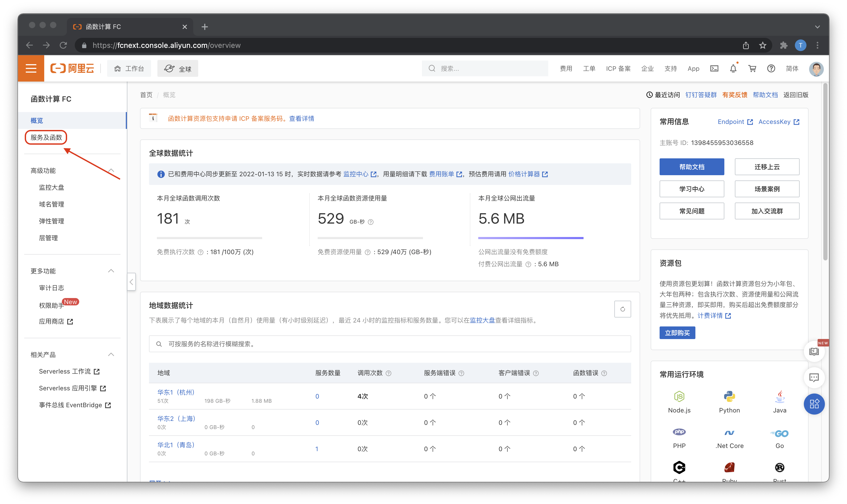Click the Node.js runtime icon
Viewport: 847px width, 504px height.
[679, 396]
